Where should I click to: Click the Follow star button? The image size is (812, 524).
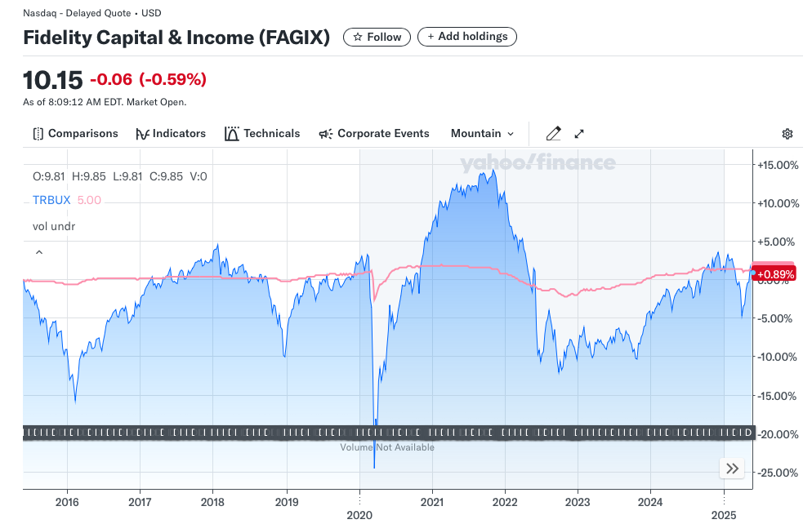click(x=377, y=38)
